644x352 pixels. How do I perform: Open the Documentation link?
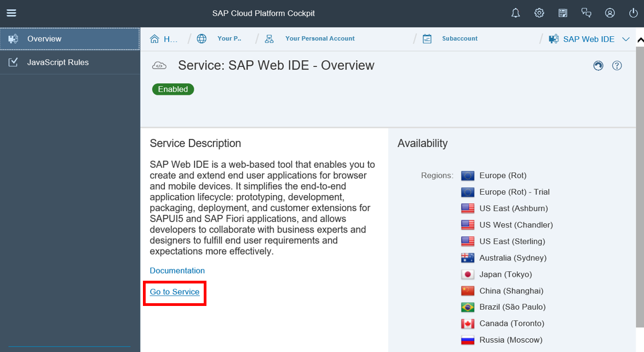tap(177, 271)
